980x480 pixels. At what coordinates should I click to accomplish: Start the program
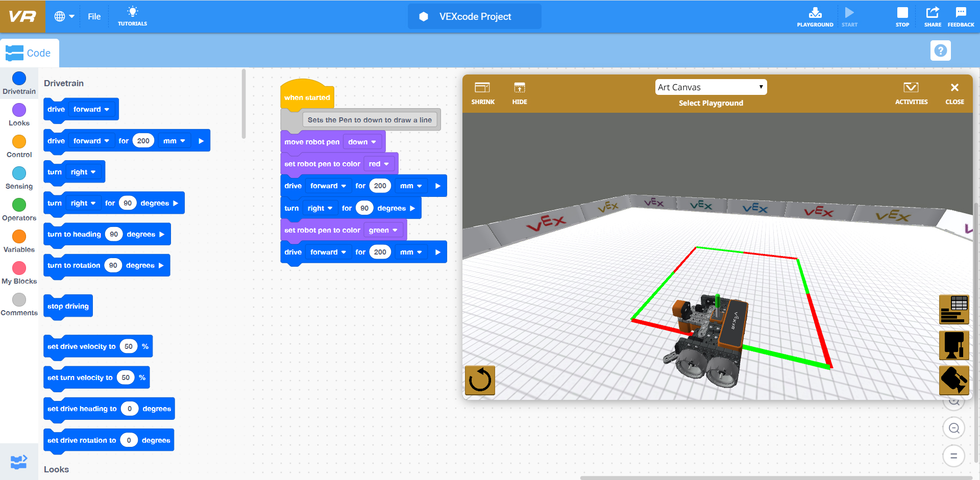point(849,16)
